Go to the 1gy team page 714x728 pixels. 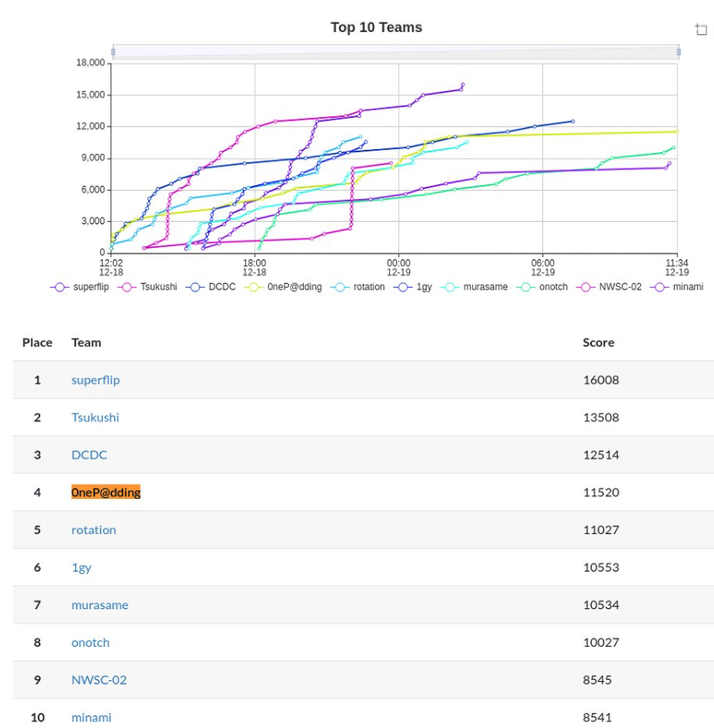click(x=81, y=567)
